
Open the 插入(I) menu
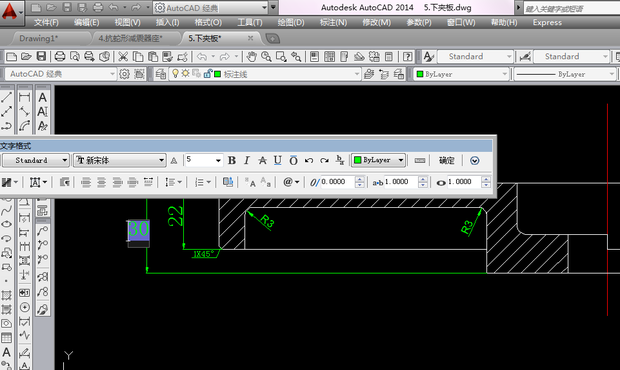(167, 23)
